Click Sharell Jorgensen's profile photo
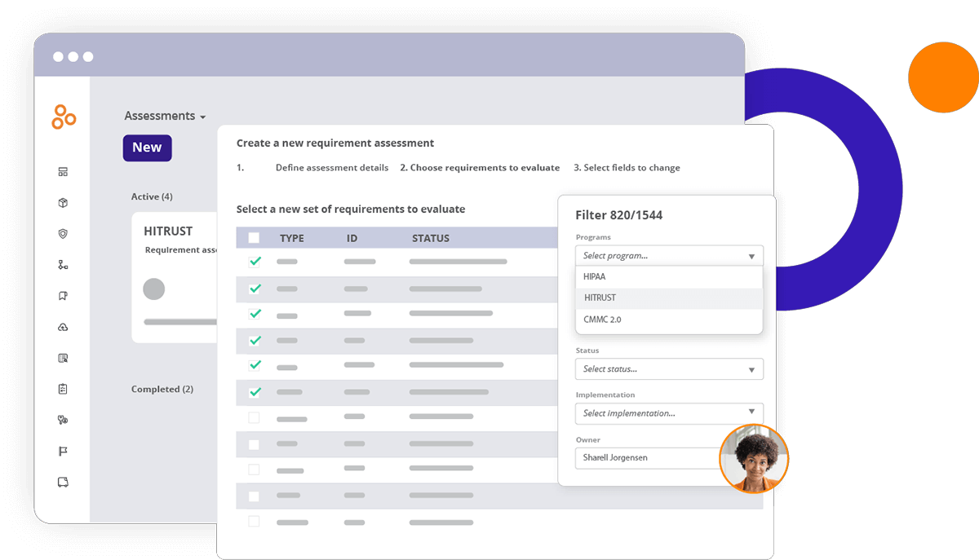This screenshot has width=979, height=560. point(754,458)
